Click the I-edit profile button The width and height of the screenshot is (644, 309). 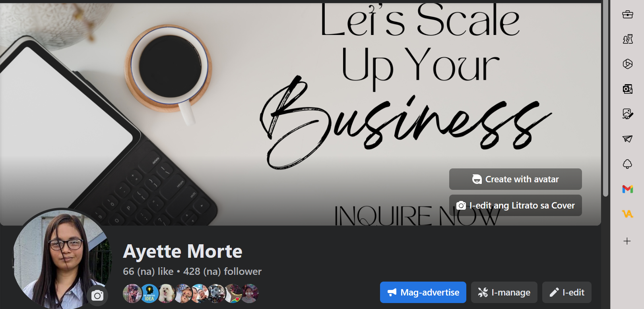[567, 292]
